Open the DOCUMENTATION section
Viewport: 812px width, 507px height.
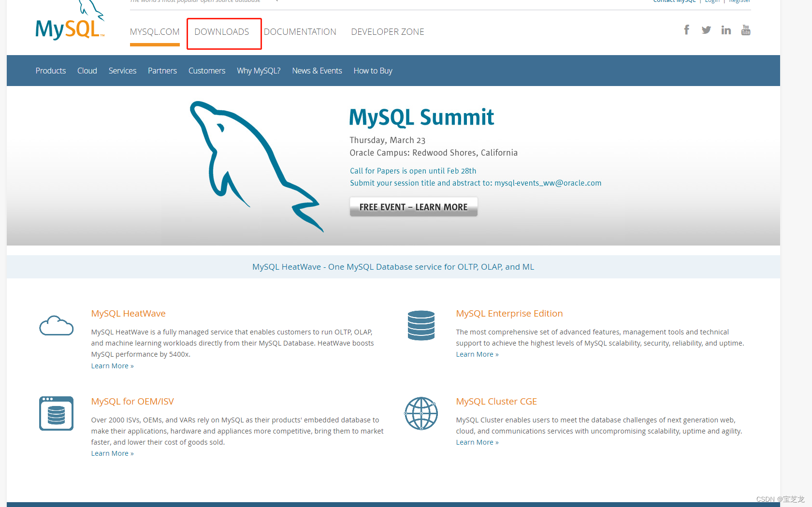click(300, 31)
